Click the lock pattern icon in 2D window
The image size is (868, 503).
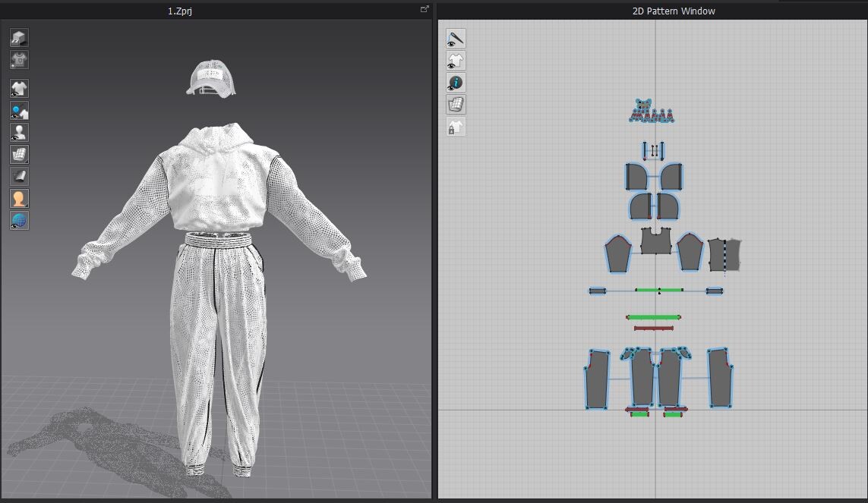tap(456, 127)
